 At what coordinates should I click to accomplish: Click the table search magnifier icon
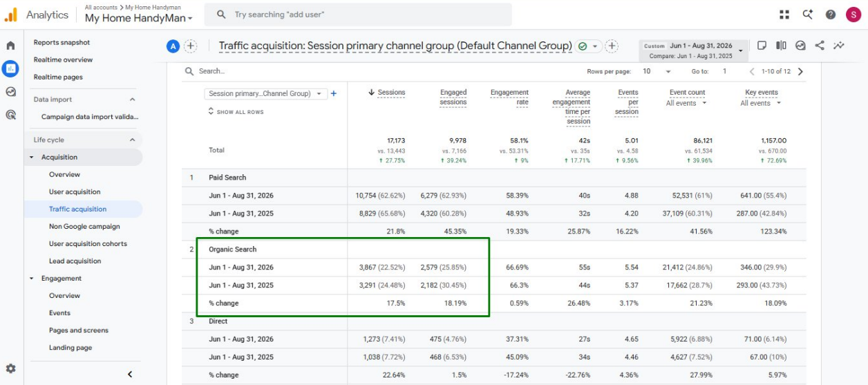pos(189,71)
